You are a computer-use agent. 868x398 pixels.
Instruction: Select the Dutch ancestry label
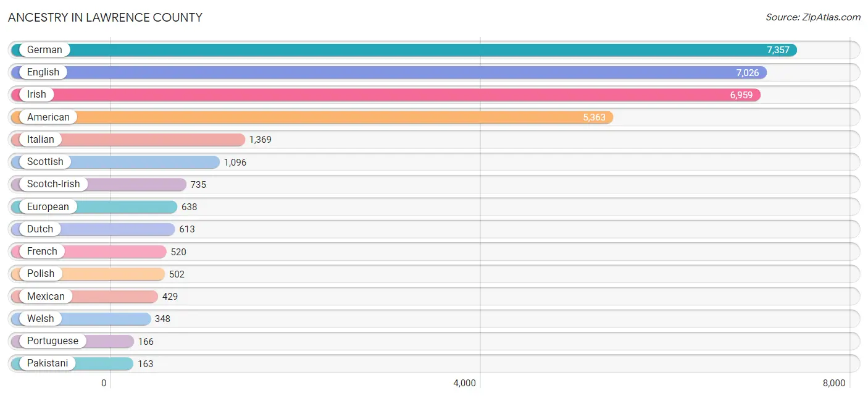40,229
